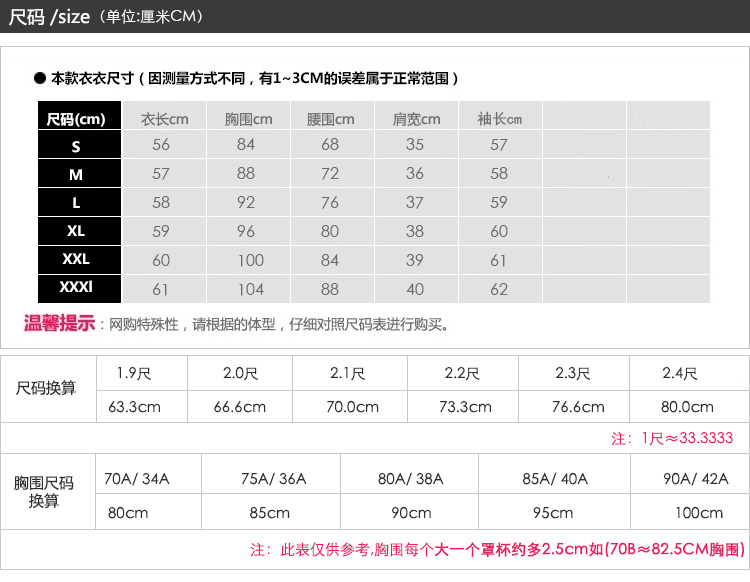Click the 2.1尺 cell
Image resolution: width=750 pixels, height=582 pixels.
[347, 373]
